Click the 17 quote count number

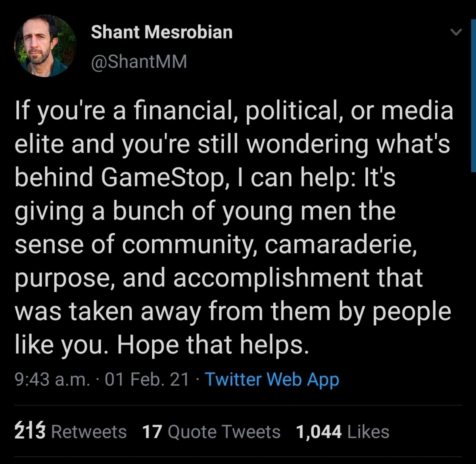(152, 432)
